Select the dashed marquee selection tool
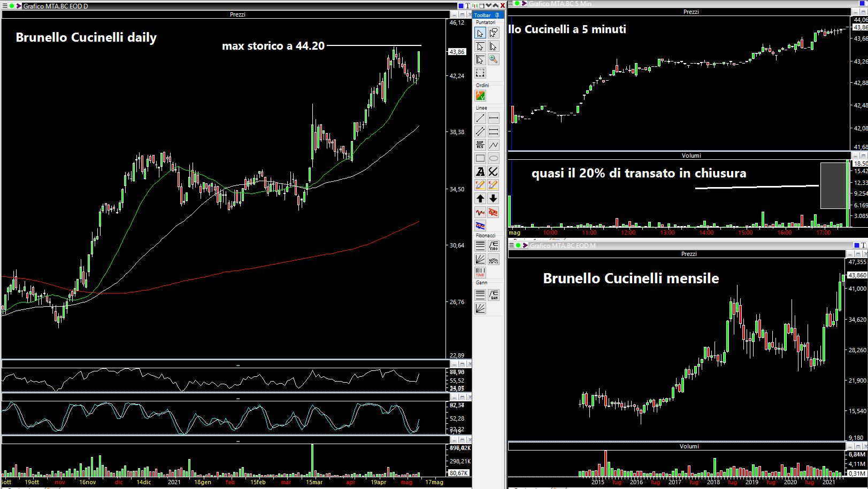This screenshot has width=868, height=489. coord(480,73)
